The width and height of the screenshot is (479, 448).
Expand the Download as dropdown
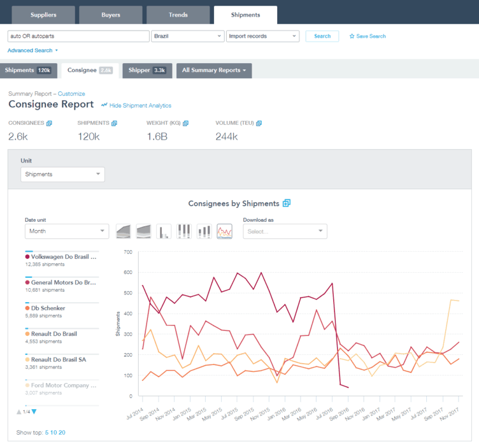(x=285, y=231)
